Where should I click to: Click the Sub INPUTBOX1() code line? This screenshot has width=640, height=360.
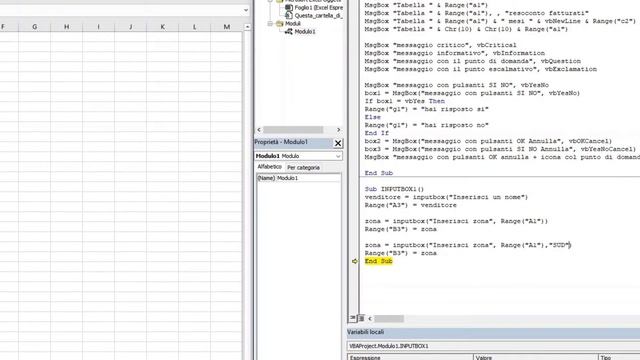click(x=394, y=189)
